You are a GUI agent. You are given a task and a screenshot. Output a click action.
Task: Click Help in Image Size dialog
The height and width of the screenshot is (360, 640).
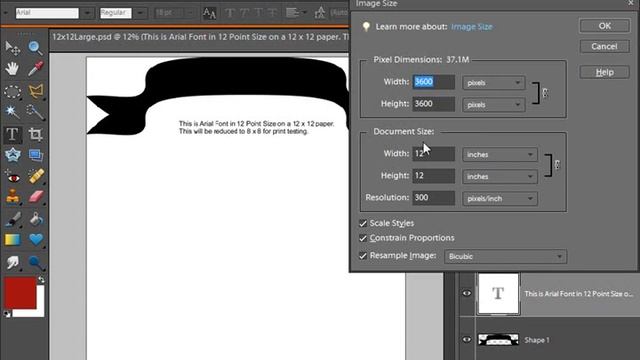604,72
